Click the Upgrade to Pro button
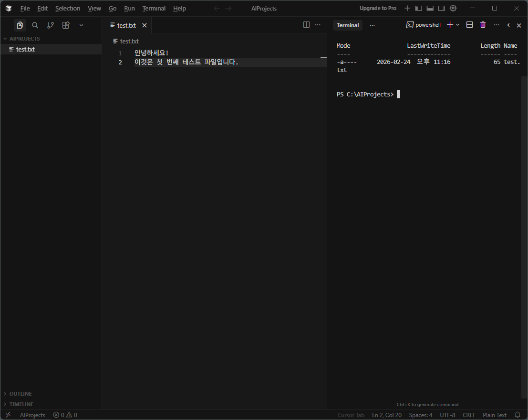 378,8
